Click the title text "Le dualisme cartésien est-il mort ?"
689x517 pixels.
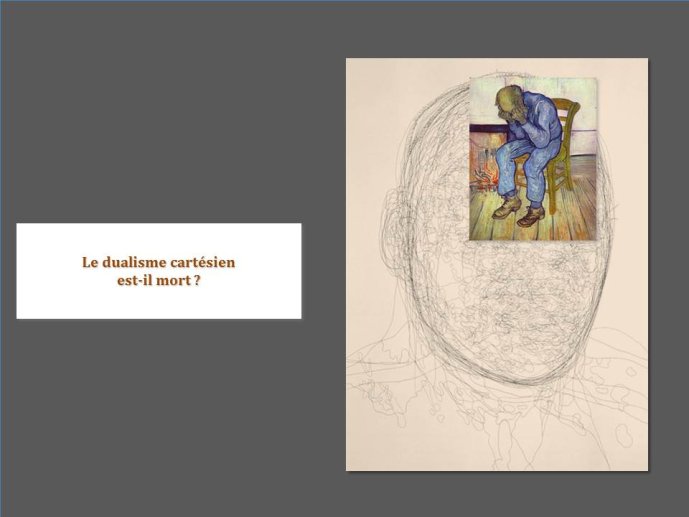click(x=159, y=271)
